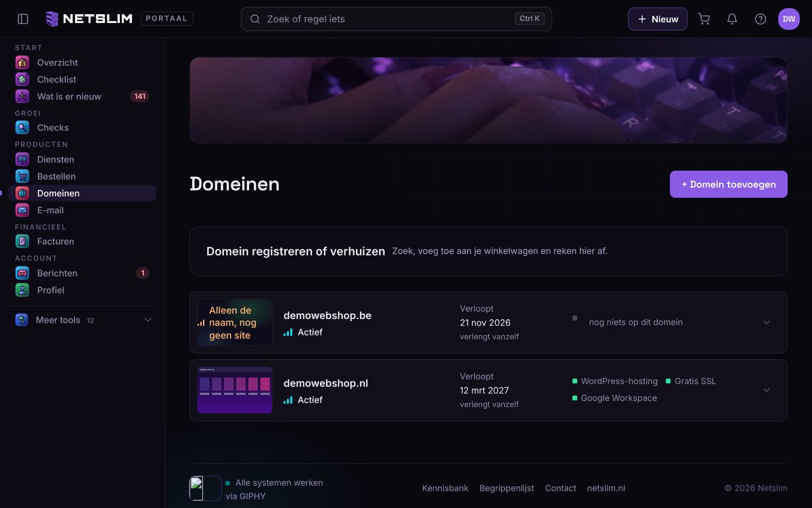Click the Gratis SSL tag
The image size is (812, 508).
691,381
